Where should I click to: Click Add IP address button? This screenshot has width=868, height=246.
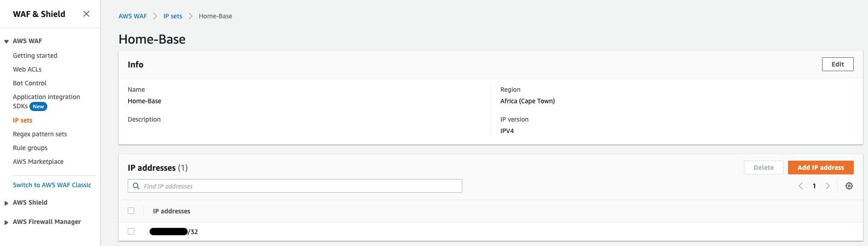coord(821,168)
